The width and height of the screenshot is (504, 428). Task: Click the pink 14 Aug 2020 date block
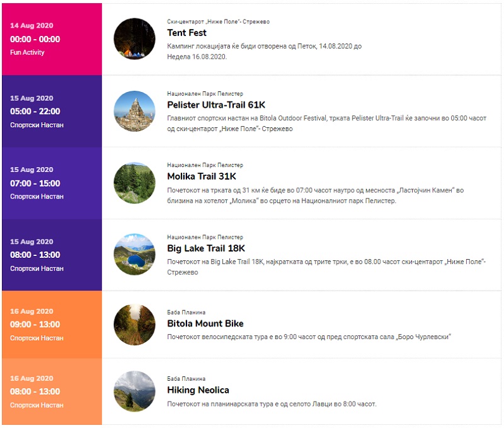click(x=52, y=39)
